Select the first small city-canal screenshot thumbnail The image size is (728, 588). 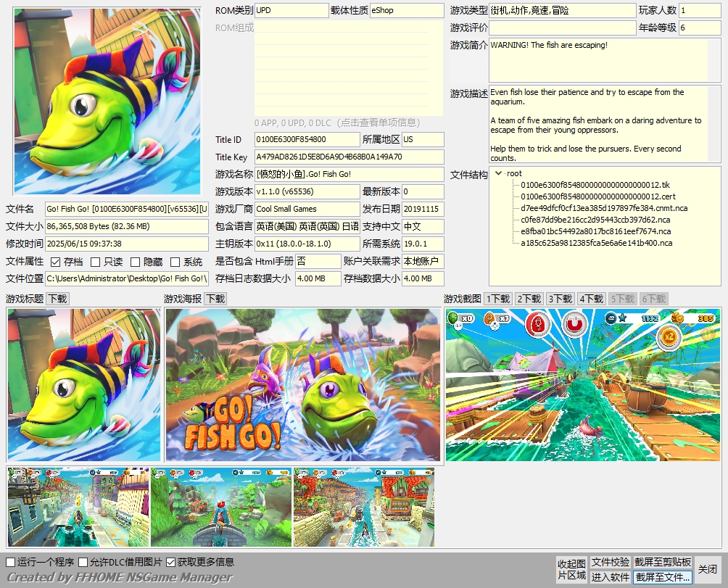coord(78,506)
